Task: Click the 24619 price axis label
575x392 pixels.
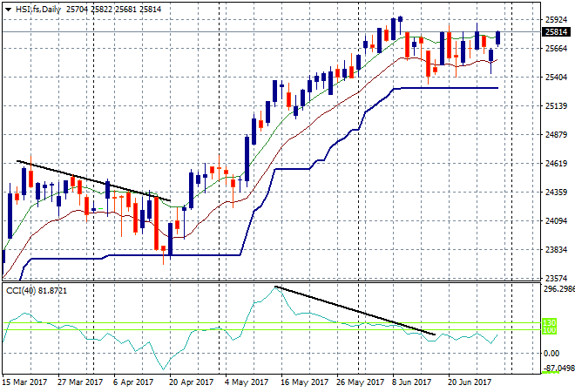Action: [556, 164]
